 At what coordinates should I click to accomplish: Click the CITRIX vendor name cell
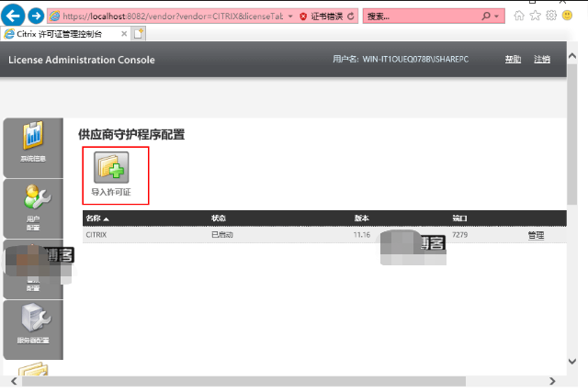96,235
